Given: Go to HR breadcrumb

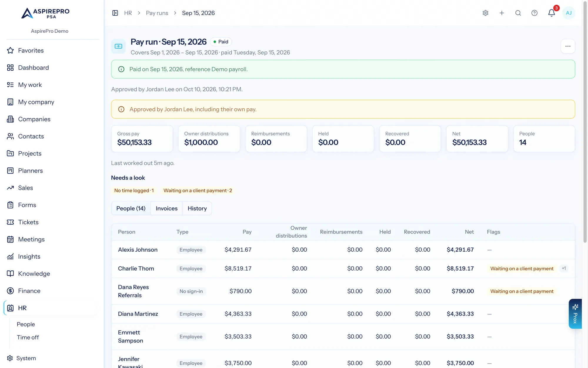Looking at the screenshot, I should (128, 13).
